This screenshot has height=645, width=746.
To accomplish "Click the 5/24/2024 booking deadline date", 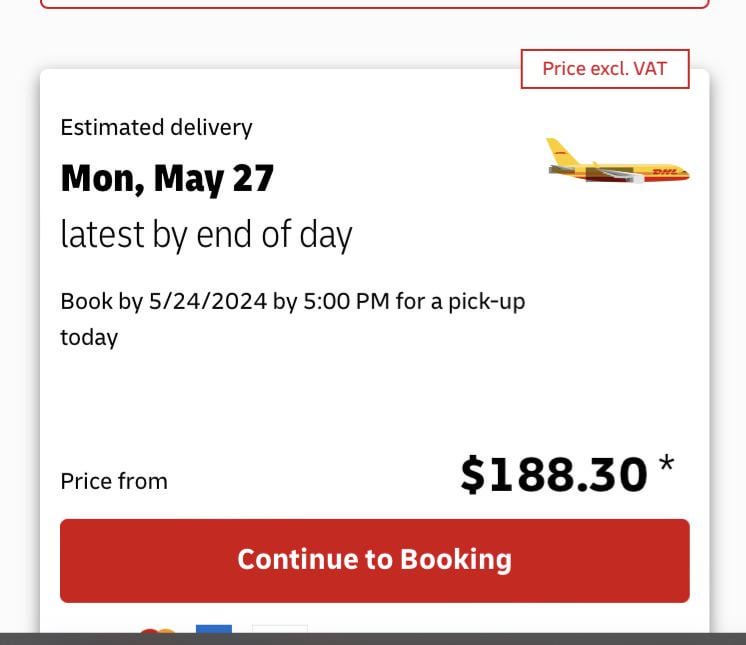I will pyautogui.click(x=207, y=301).
